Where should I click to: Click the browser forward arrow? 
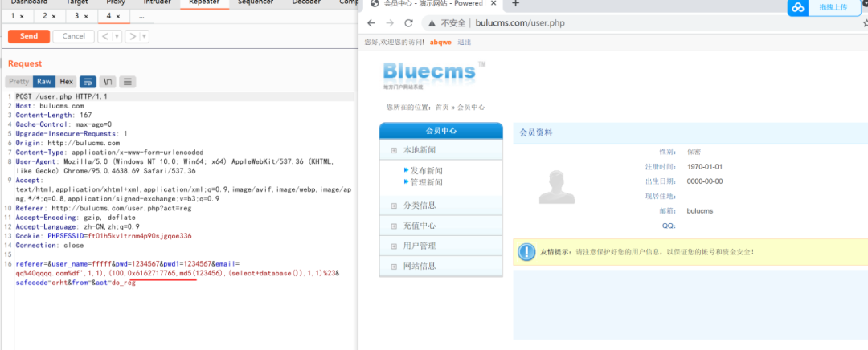pos(390,23)
